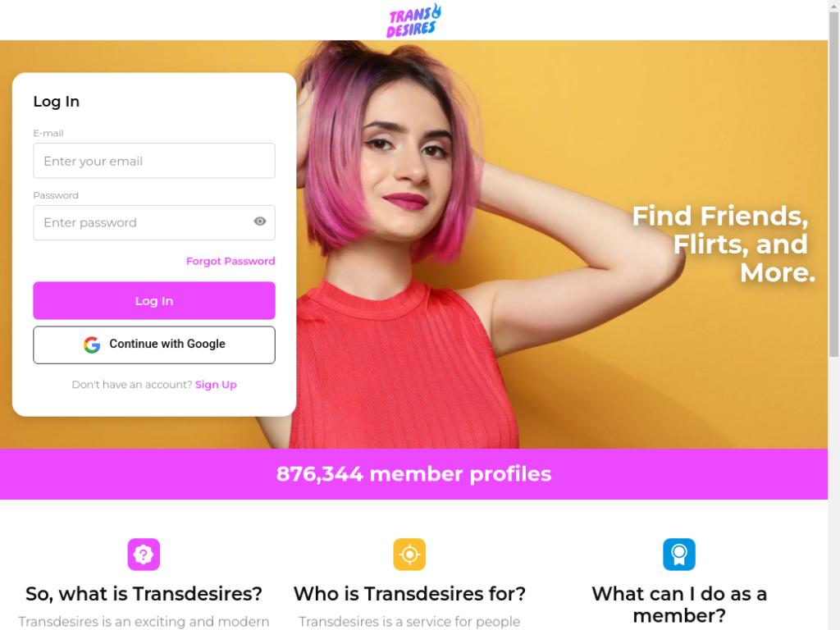Select 'What can I do as a member?' heading
Screen dimensions: 840x630
tap(678, 605)
